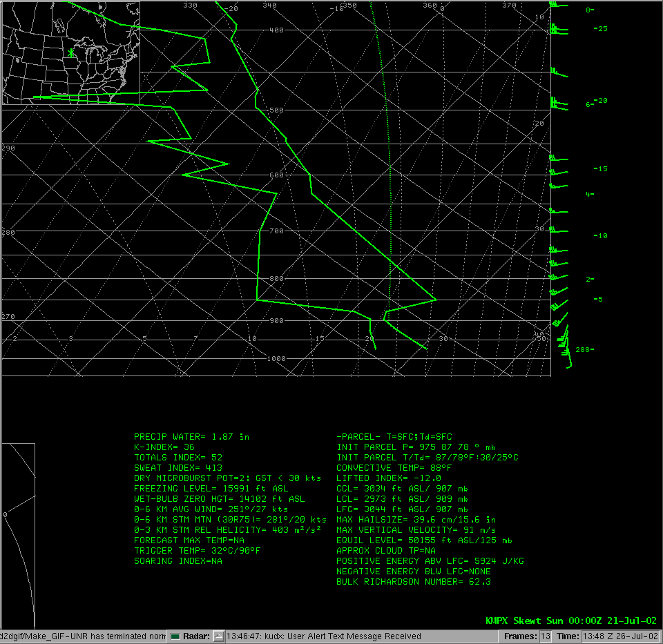Screen dimensions: 663x644
Task: Click the DRY MICROBURST POT=2 line
Action: point(227,478)
